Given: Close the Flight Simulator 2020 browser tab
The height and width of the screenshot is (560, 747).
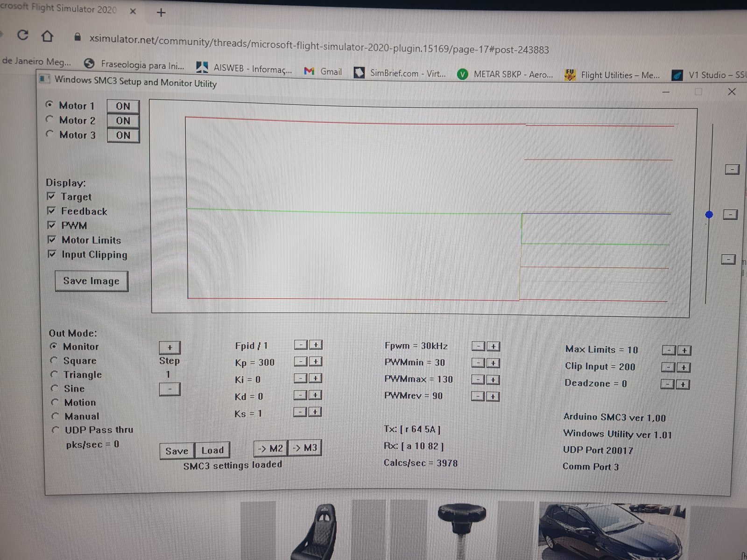Looking at the screenshot, I should click(x=133, y=11).
